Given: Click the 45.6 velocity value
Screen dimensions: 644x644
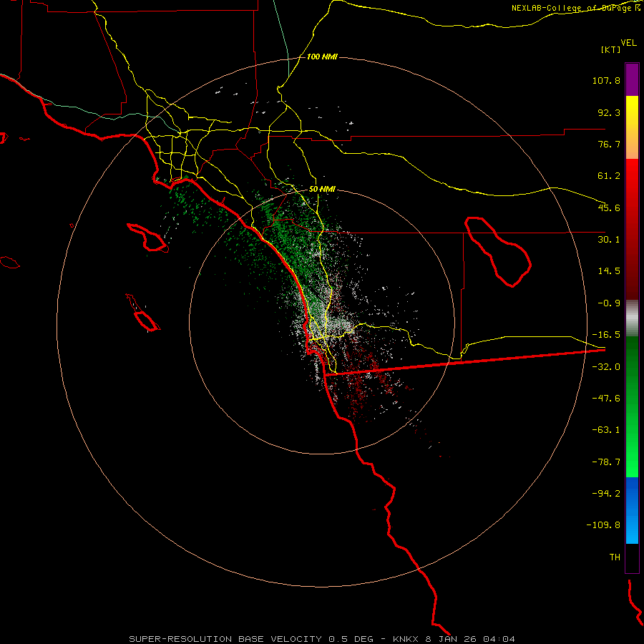Looking at the screenshot, I should 609,208.
